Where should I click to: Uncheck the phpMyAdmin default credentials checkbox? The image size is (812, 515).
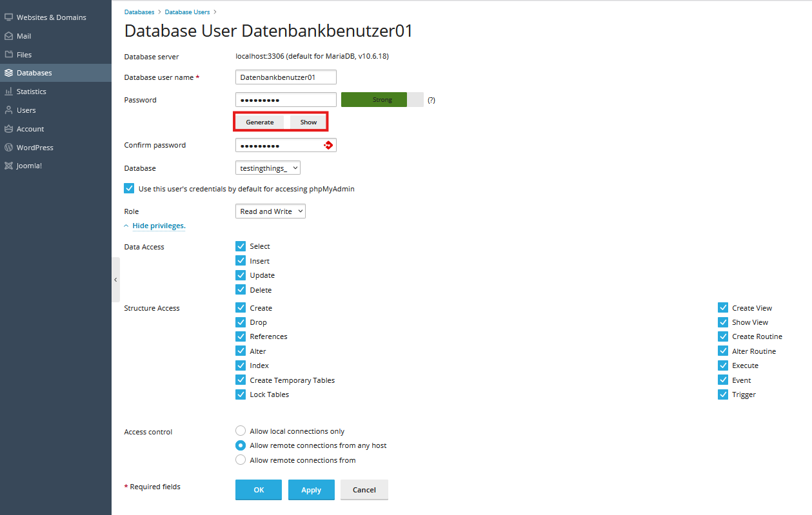pyautogui.click(x=129, y=189)
